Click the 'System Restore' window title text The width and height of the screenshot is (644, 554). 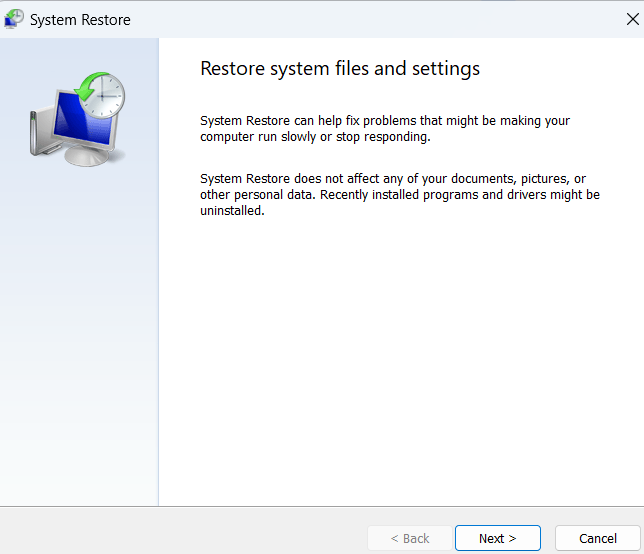pyautogui.click(x=80, y=20)
